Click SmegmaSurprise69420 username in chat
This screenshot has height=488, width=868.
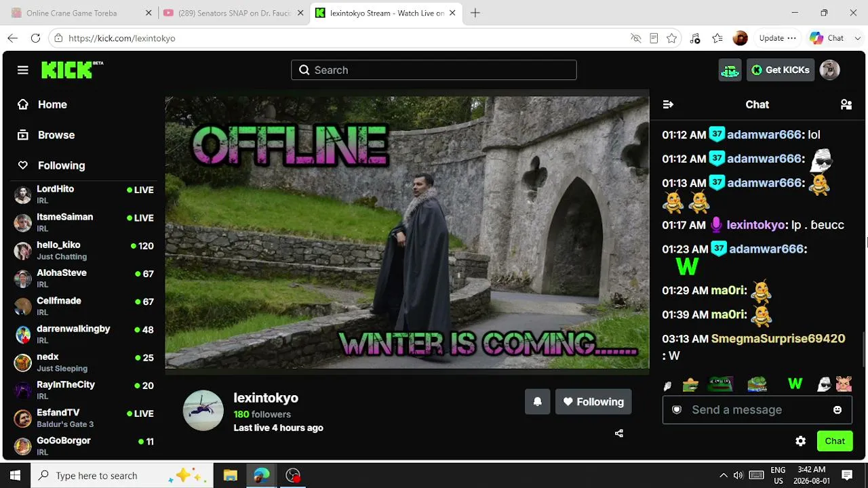click(x=778, y=338)
